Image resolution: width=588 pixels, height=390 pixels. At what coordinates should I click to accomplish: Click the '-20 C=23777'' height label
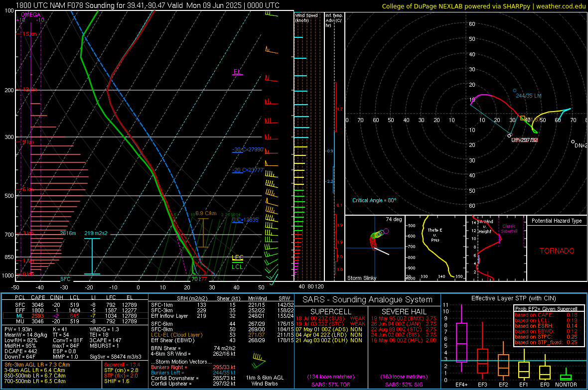(x=248, y=170)
